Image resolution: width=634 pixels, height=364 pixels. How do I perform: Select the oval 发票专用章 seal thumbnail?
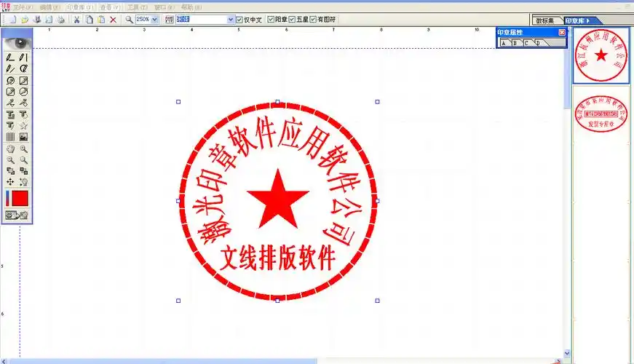[601, 114]
